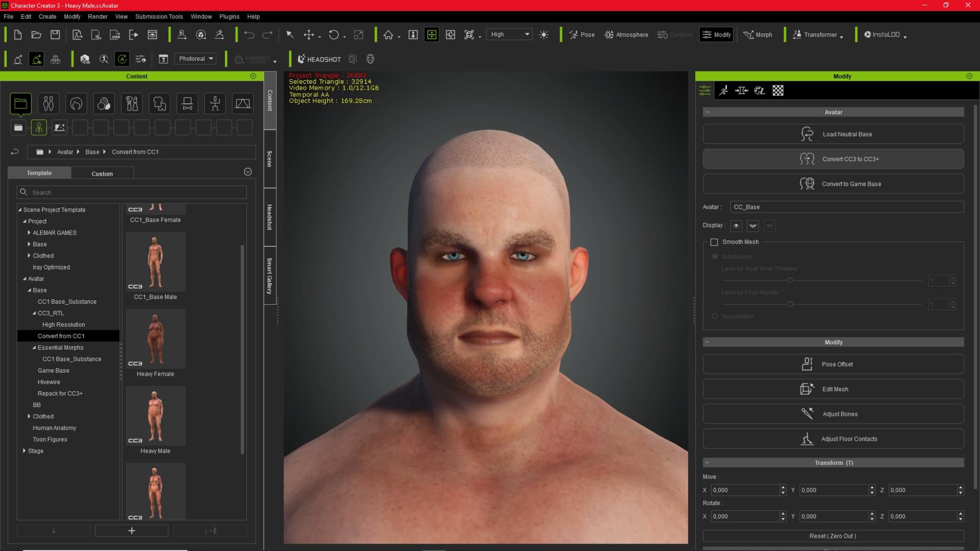Open the Motion pose tab in Modify
Screen dimensions: 980x551
(723, 91)
